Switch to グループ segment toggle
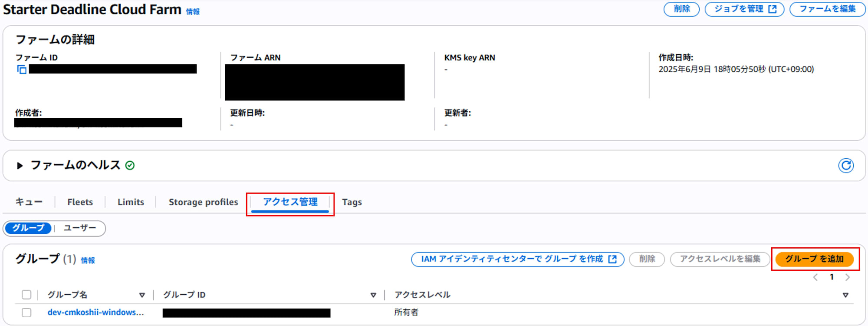The width and height of the screenshot is (868, 326). pos(28,228)
